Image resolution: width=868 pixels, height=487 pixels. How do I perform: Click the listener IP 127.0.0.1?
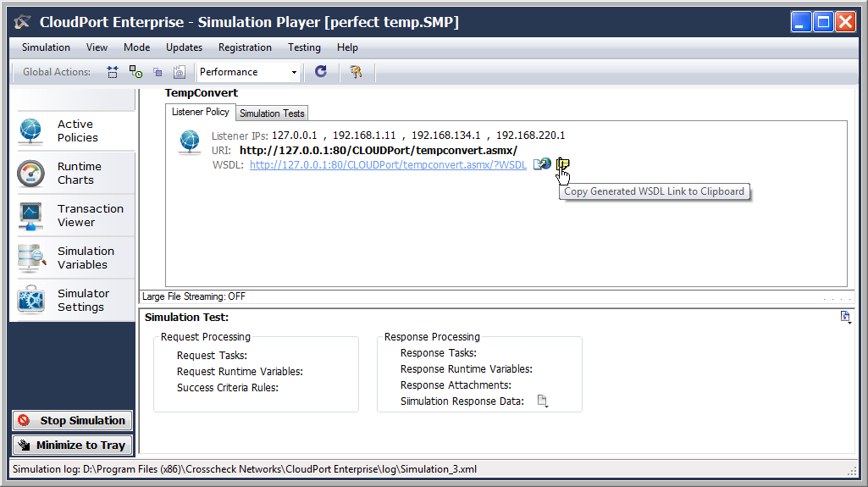click(295, 135)
